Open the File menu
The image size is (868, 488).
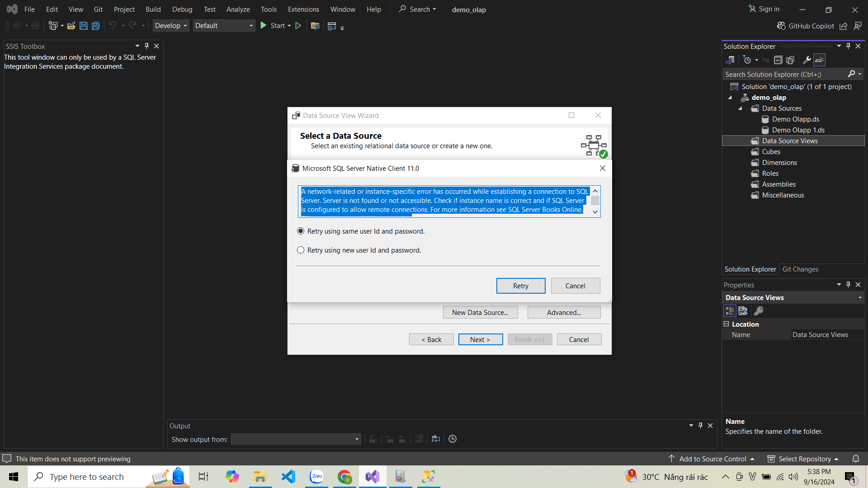tap(29, 9)
